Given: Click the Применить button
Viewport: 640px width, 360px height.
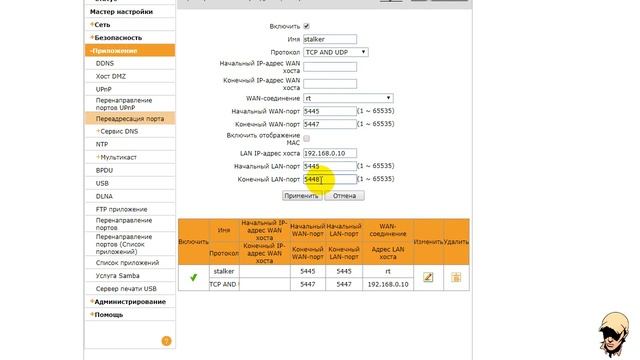Looking at the screenshot, I should tap(302, 196).
